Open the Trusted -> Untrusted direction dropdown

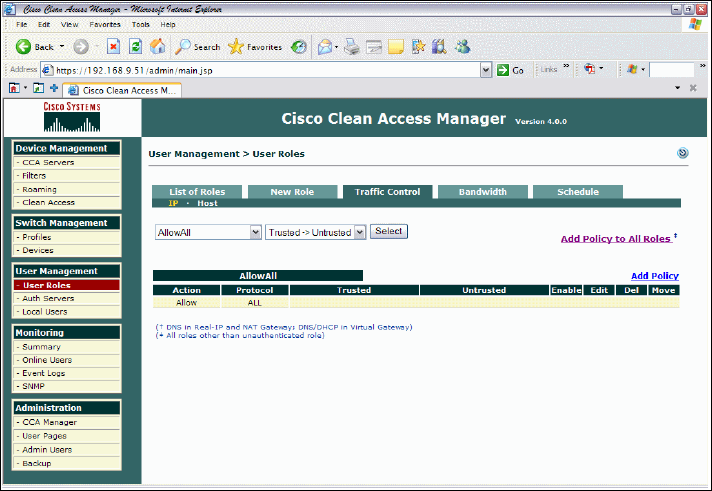360,232
